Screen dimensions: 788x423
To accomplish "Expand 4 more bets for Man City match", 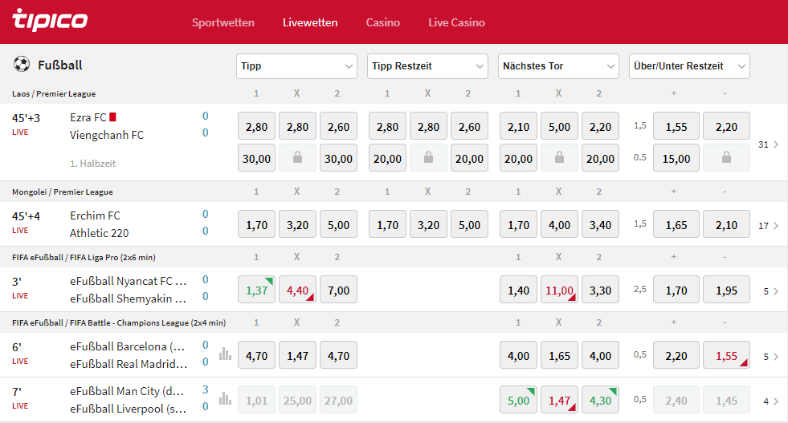I will tap(771, 401).
